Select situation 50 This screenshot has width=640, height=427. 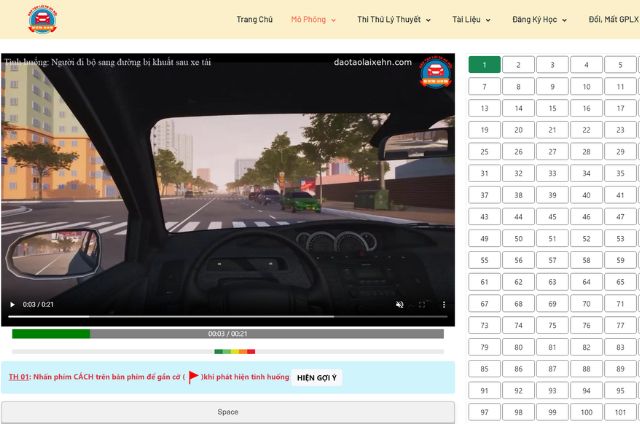(518, 238)
